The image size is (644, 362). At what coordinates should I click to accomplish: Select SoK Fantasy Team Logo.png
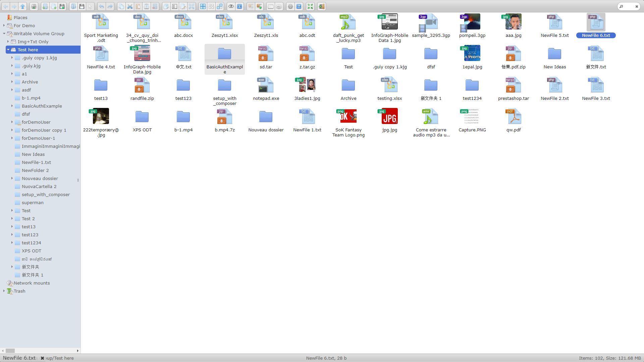coord(348,123)
